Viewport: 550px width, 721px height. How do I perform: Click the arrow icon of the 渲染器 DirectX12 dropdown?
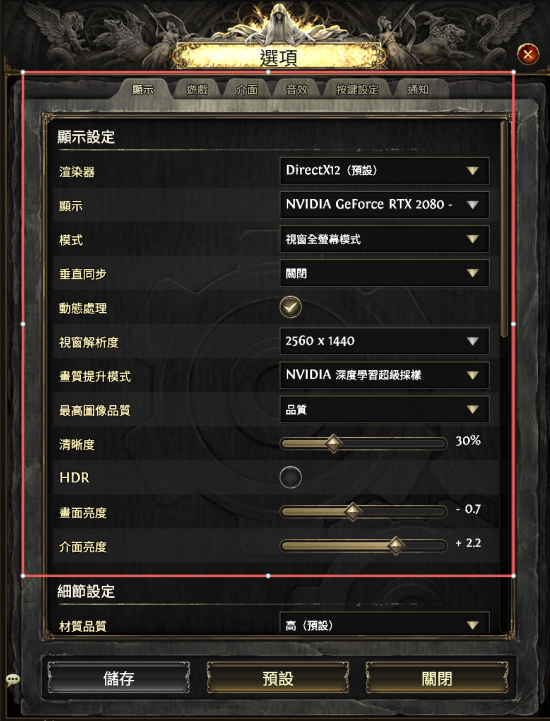472,171
